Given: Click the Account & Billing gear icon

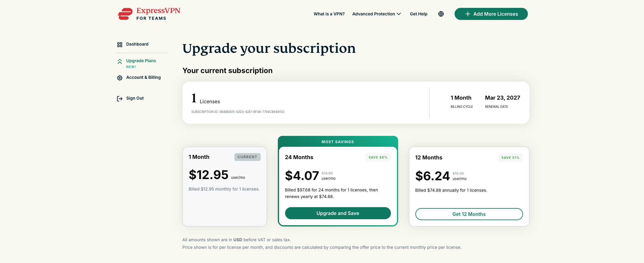Looking at the screenshot, I should [x=120, y=78].
